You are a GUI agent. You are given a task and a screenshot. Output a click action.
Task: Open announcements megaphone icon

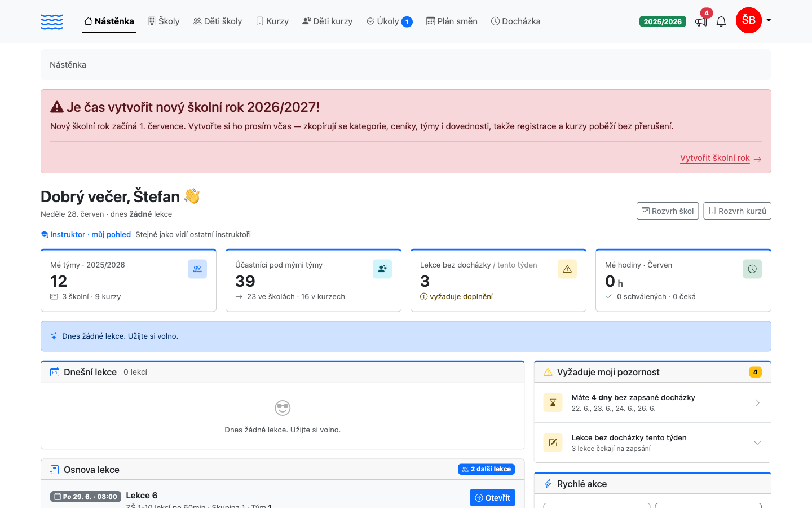701,21
